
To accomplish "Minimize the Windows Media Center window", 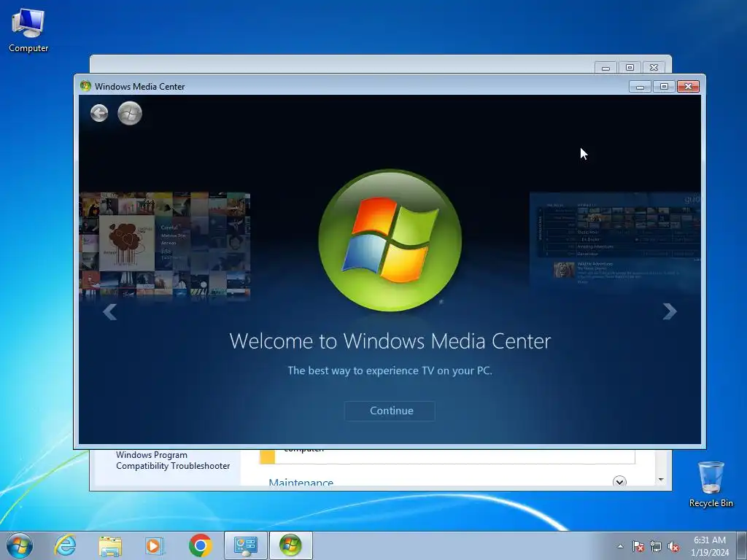I will tap(640, 87).
